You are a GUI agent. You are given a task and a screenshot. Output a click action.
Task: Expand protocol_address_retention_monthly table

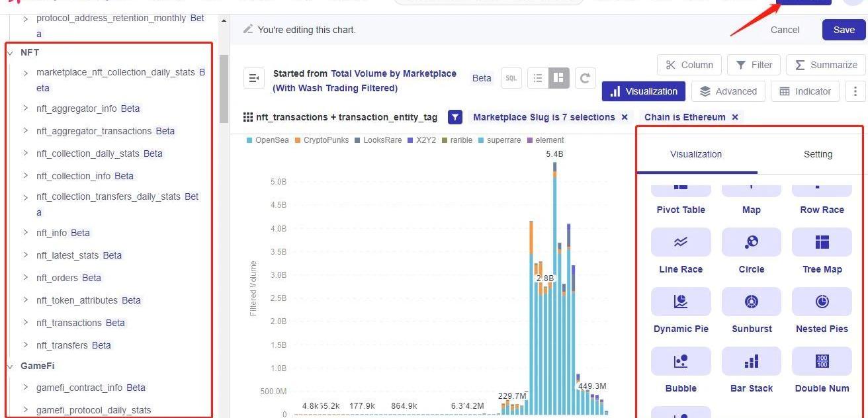[25, 19]
